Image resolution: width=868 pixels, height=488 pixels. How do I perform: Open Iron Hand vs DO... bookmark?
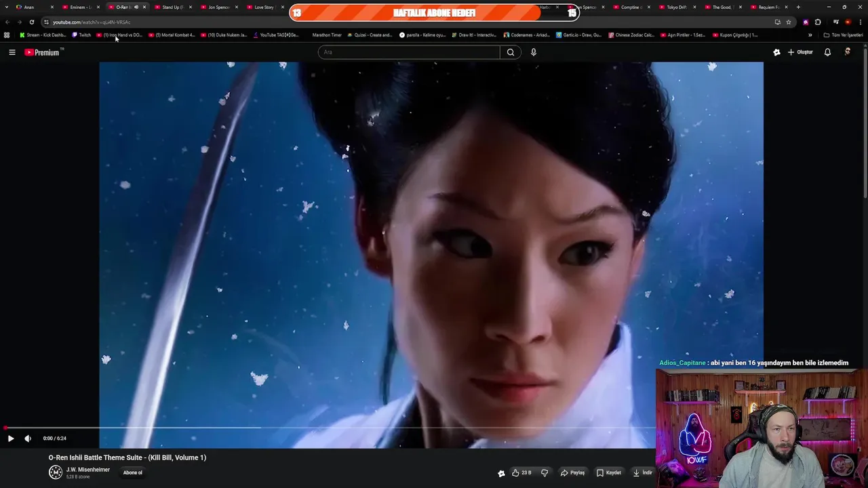click(x=119, y=35)
